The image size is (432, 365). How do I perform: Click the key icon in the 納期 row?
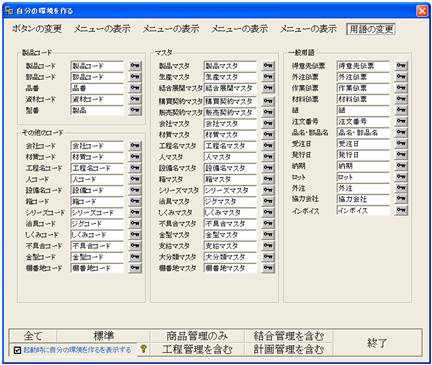pyautogui.click(x=401, y=166)
